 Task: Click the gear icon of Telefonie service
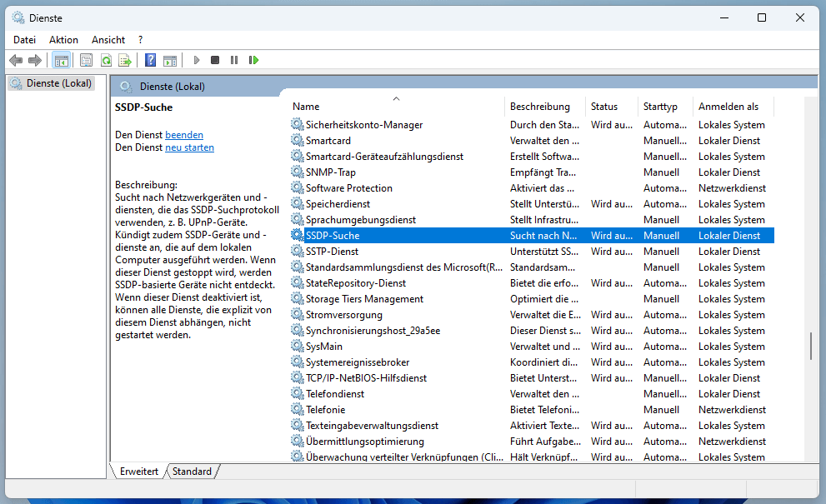[297, 409]
